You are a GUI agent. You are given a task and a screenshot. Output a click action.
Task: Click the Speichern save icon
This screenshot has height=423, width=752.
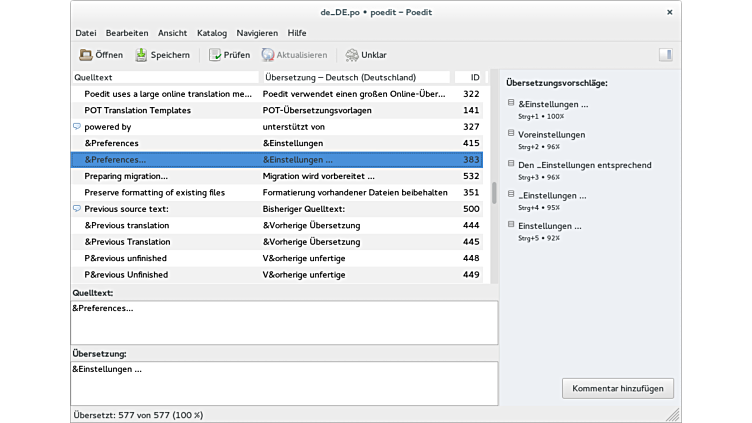[141, 55]
